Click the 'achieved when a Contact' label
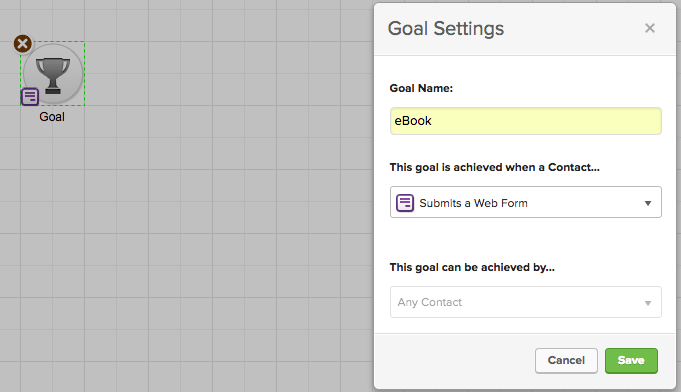The image size is (681, 392). pos(494,168)
